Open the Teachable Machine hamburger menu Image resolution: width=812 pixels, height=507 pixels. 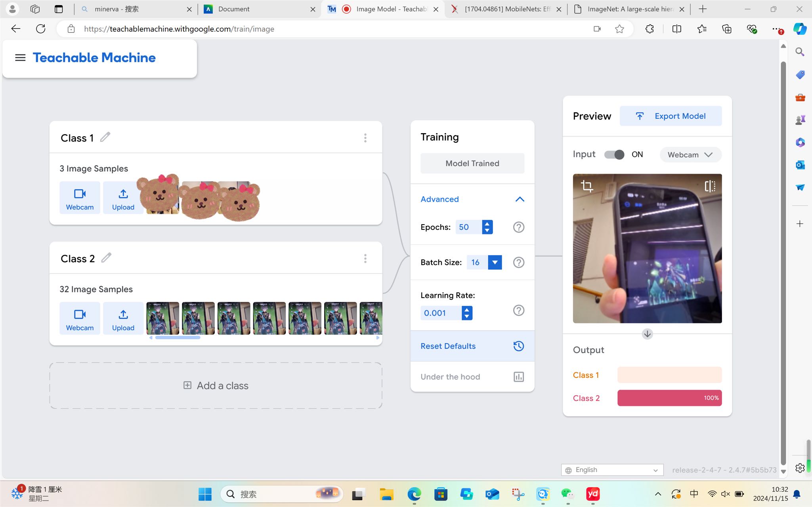[x=20, y=58]
